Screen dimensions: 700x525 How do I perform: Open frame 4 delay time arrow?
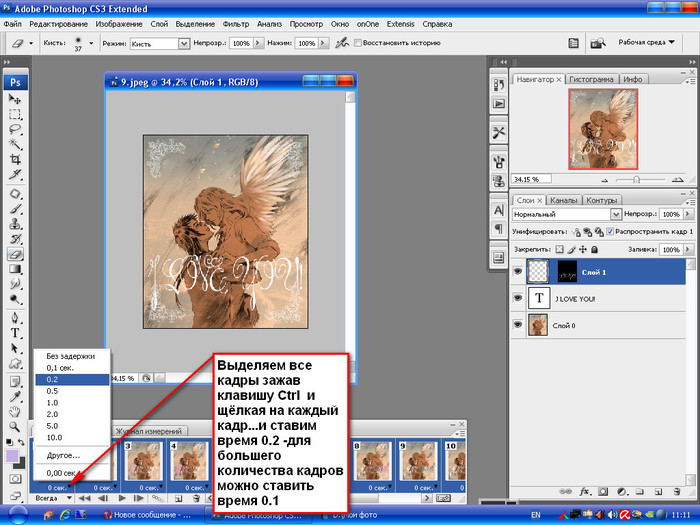(x=207, y=487)
